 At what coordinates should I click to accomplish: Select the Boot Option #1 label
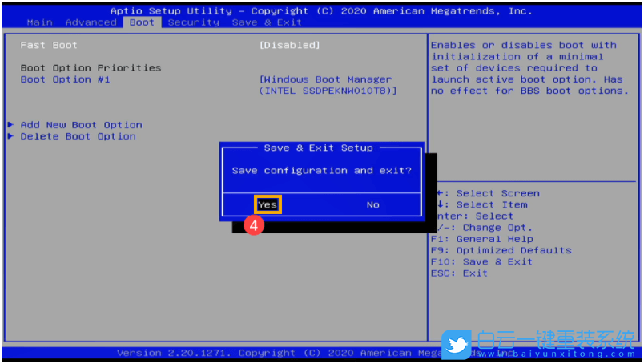click(65, 79)
